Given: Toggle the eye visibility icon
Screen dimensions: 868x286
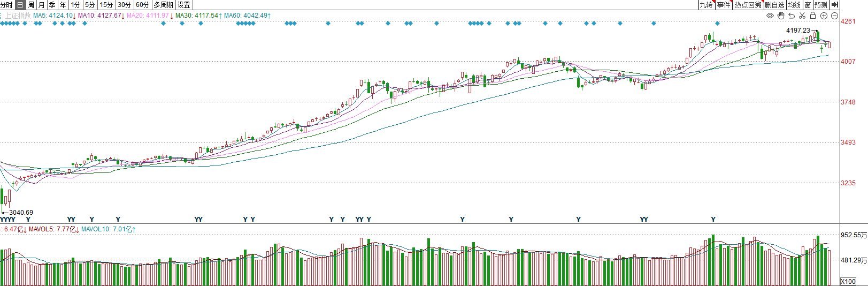Looking at the screenshot, I should tap(770, 16).
